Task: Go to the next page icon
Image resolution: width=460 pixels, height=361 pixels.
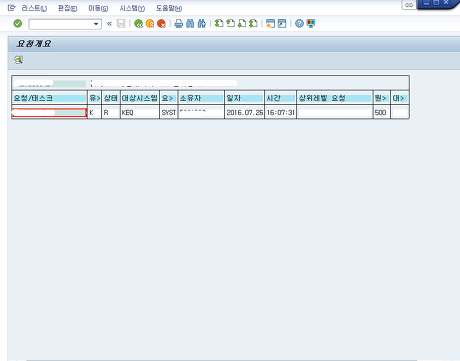Action: point(242,23)
